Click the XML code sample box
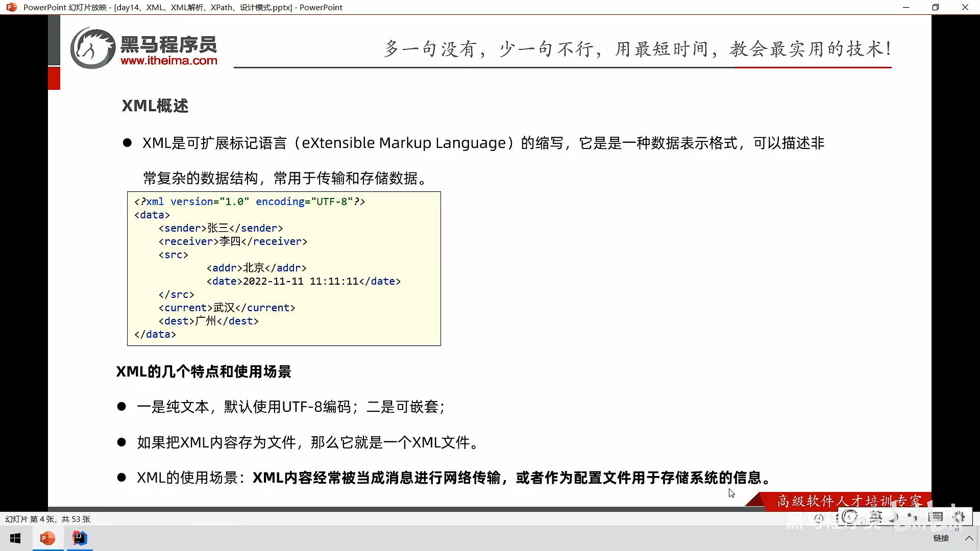The height and width of the screenshot is (551, 980). pos(284,268)
